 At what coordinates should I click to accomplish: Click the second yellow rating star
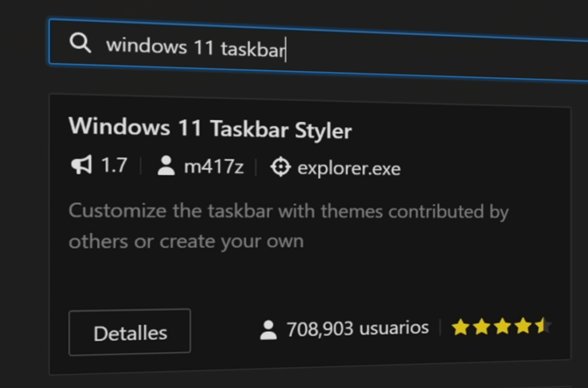481,327
